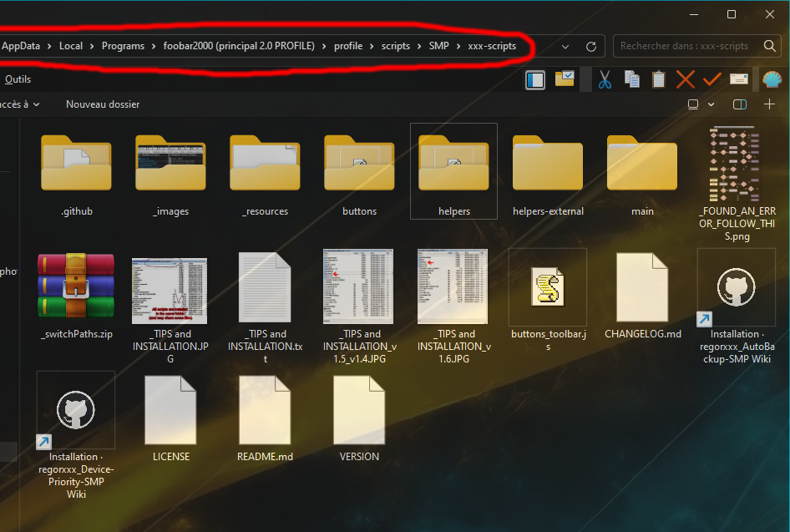Click the Nouveau dossier button

coord(103,104)
